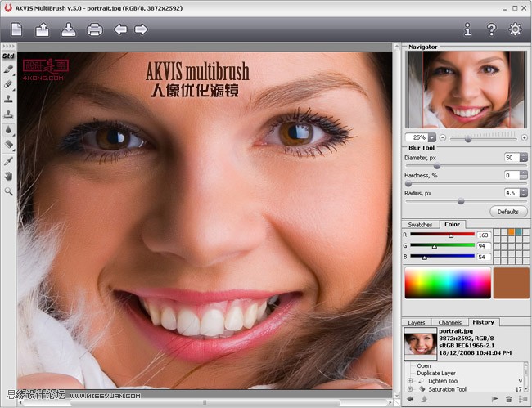532x408 pixels.
Task: Click the trash icon in History panel
Action: (508, 399)
